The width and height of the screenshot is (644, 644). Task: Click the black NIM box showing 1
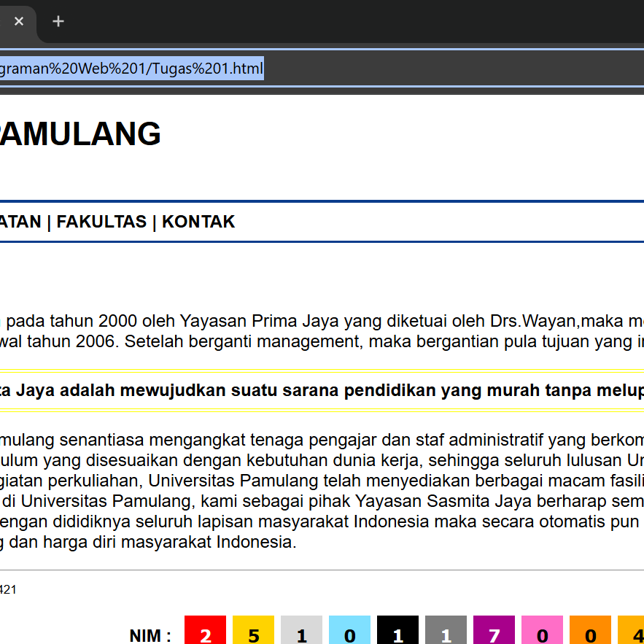tap(397, 629)
